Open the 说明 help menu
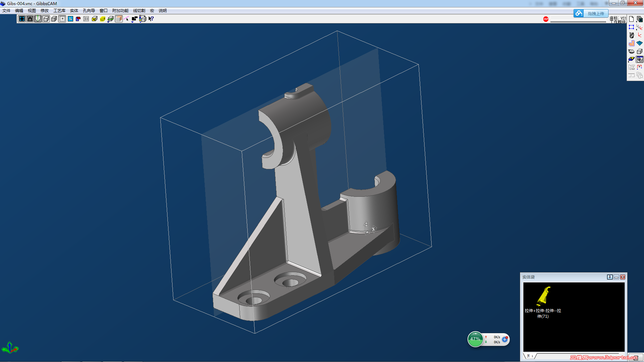The height and width of the screenshot is (362, 644). coord(163,11)
